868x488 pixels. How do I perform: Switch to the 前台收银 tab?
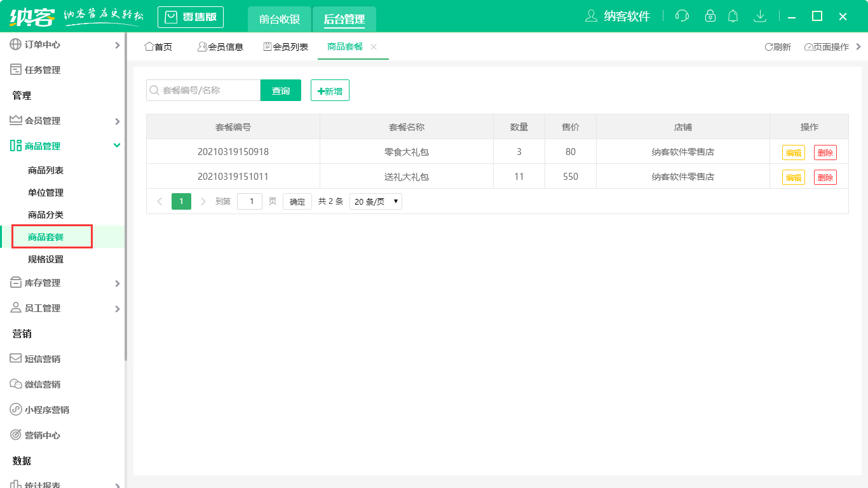click(278, 19)
